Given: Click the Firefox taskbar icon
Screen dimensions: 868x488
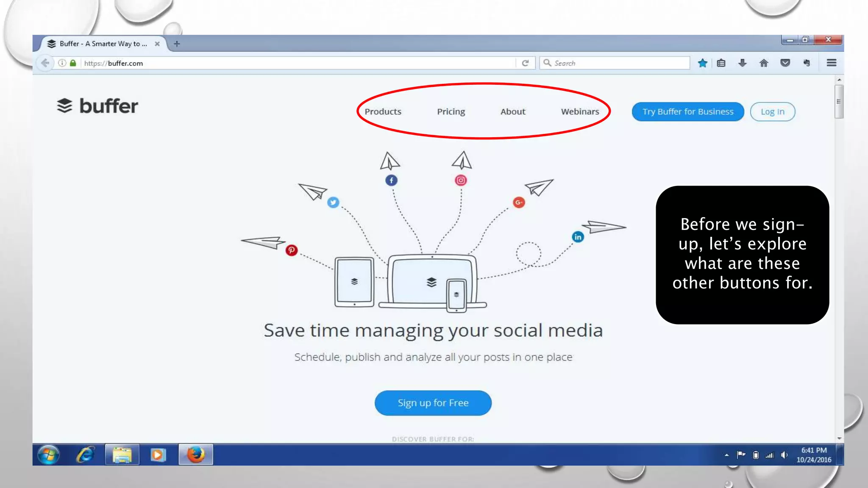Looking at the screenshot, I should pyautogui.click(x=196, y=455).
